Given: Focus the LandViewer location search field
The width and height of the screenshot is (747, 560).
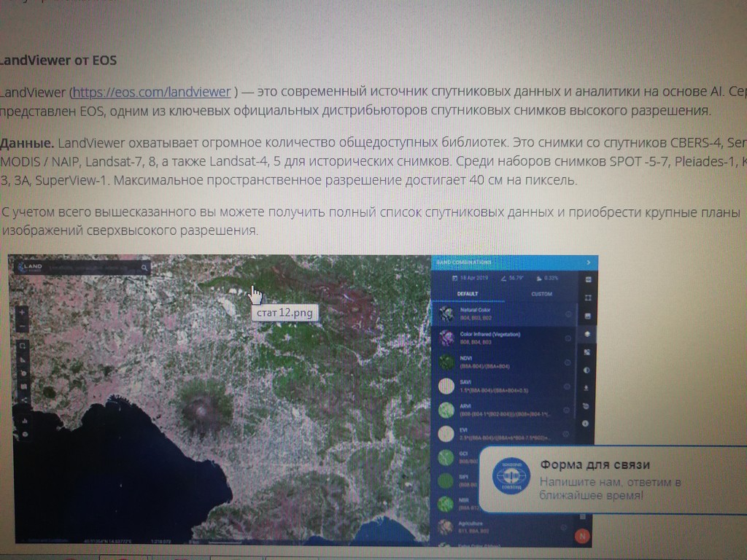Looking at the screenshot, I should tap(93, 268).
